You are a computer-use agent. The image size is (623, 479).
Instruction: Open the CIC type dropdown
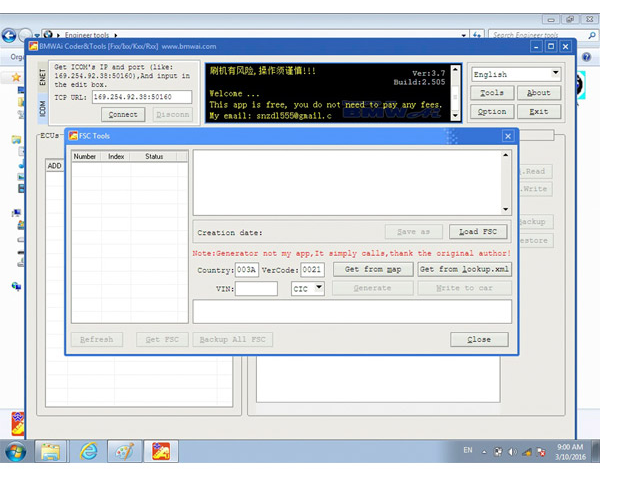(319, 288)
